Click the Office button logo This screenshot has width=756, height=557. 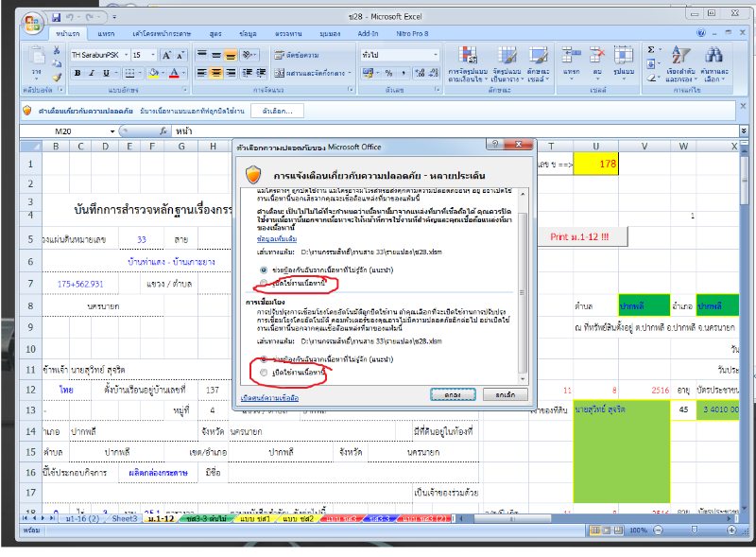(x=33, y=21)
